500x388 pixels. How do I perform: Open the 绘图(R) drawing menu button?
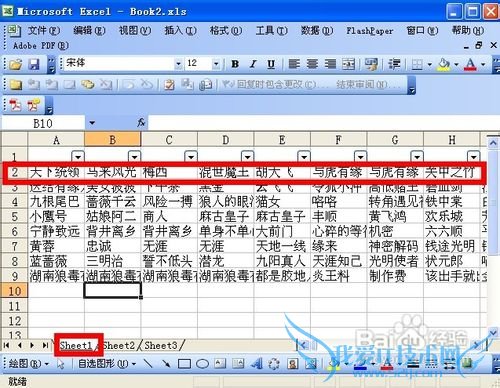point(28,363)
